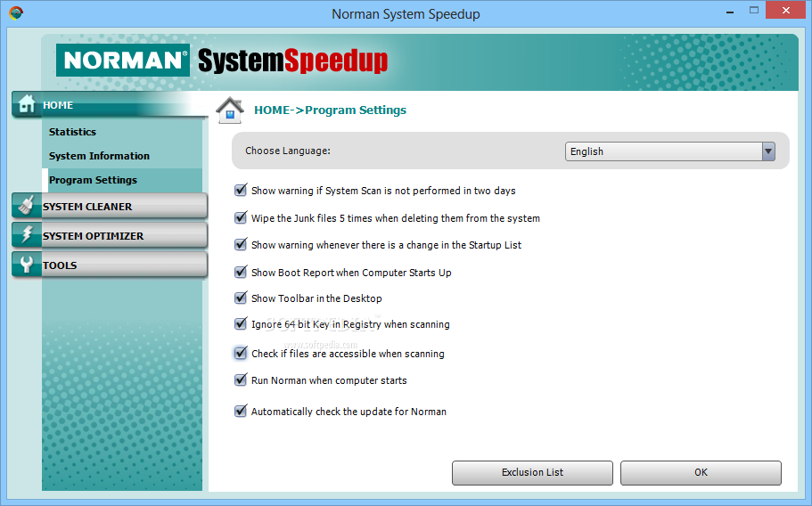Toggle System Scan two days warning checkbox

241,190
